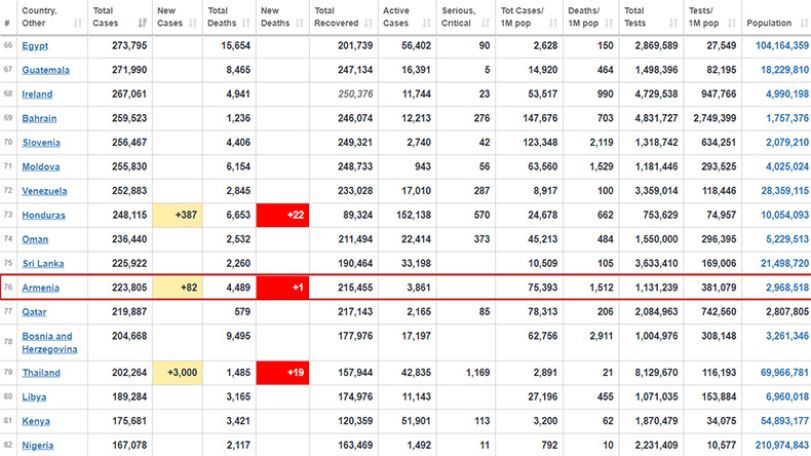The image size is (811, 456).
Task: Open the Armenia country link
Action: (x=40, y=288)
